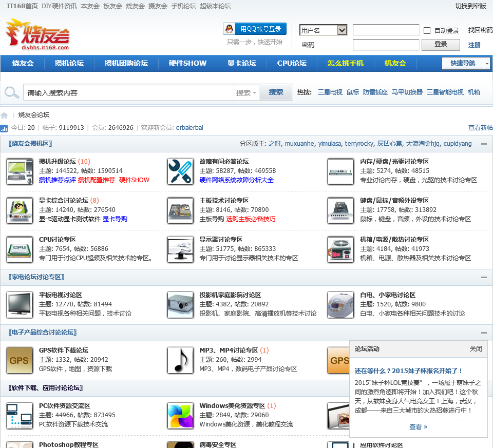Select CPU论坛 nav item
This screenshot has height=448, width=493.
[292, 63]
